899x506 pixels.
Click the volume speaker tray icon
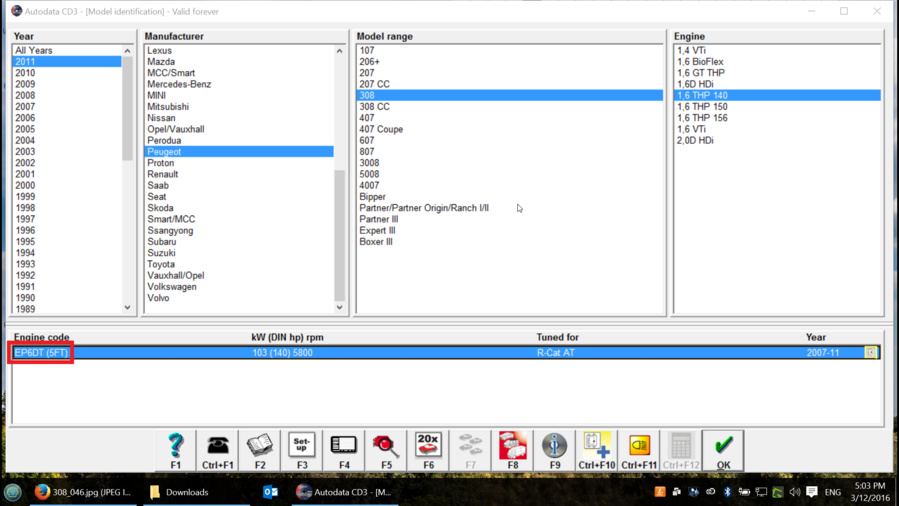[x=795, y=492]
